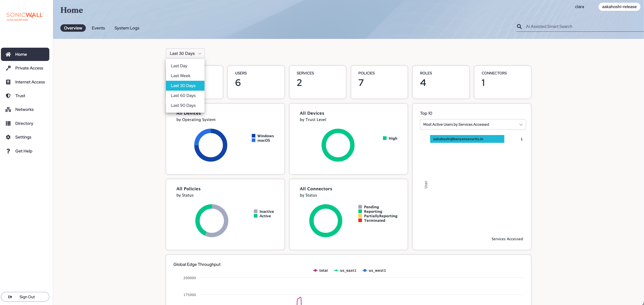Click the Windows color swatch in legend
The height and width of the screenshot is (305, 644).
coord(254,136)
